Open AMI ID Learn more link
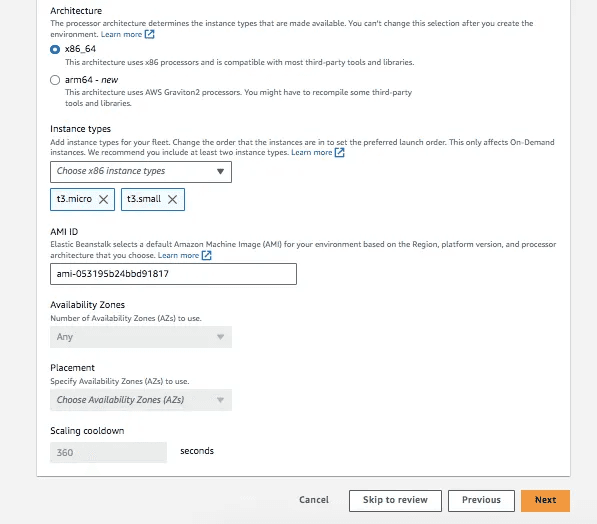 pos(179,255)
